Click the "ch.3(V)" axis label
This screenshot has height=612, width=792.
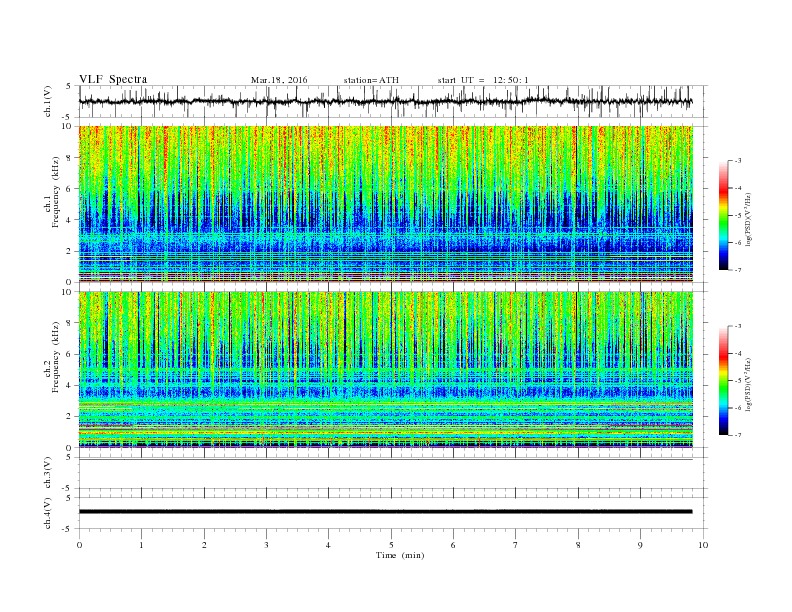[47, 473]
